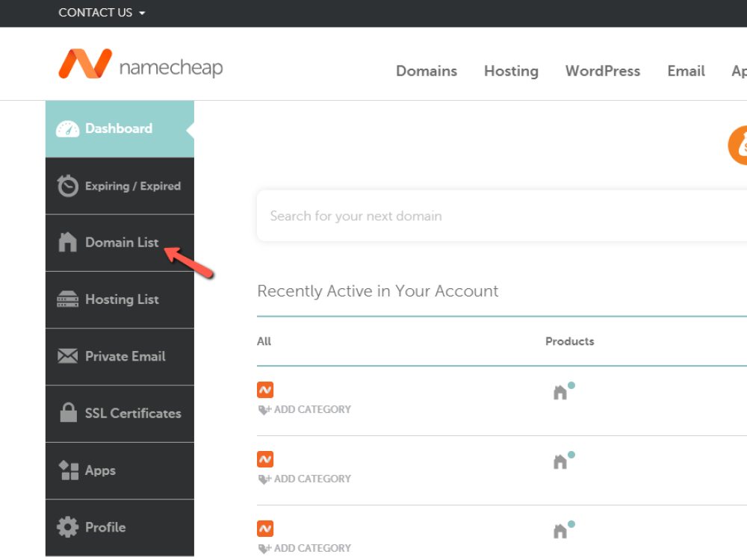Click the Hosting List server icon
Screen dimensions: 747x560
coord(68,299)
